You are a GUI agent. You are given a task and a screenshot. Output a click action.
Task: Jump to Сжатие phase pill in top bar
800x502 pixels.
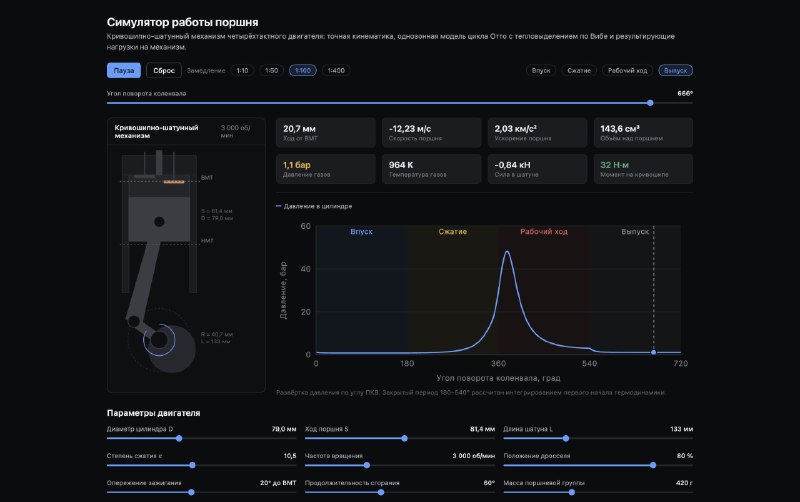579,70
